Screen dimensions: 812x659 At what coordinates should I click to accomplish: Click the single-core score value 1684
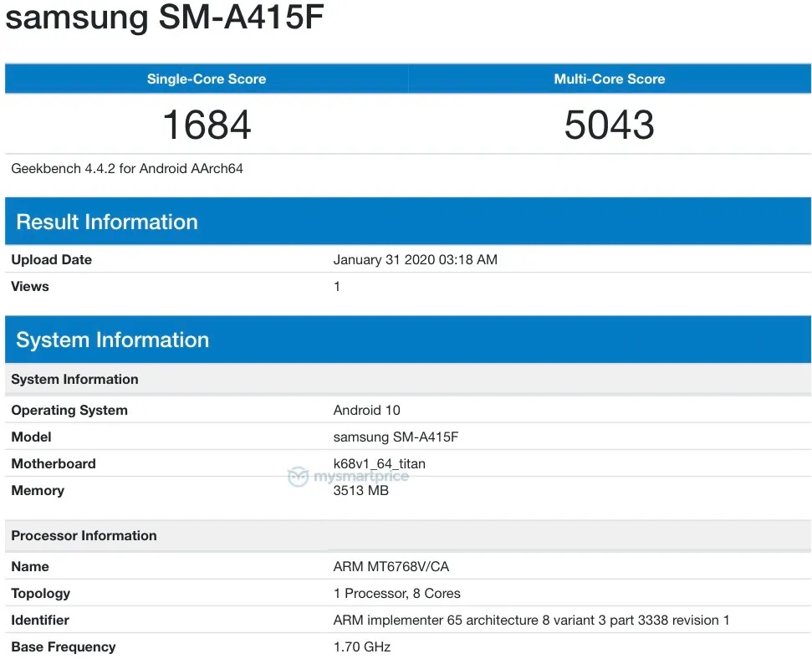click(x=207, y=125)
